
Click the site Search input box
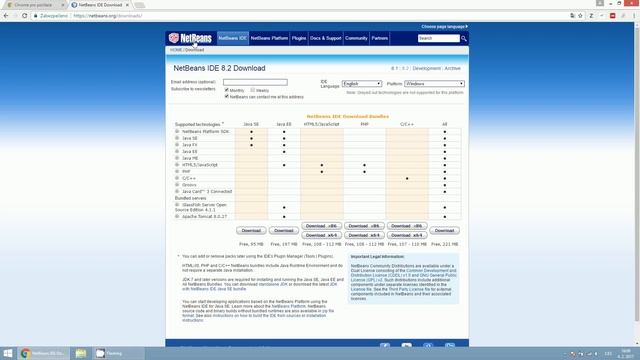(x=438, y=38)
